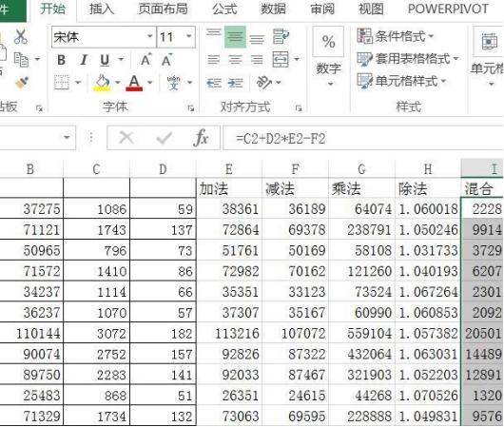This screenshot has height=427, width=504.
Task: Click the Insert Function fx icon
Action: 202,138
